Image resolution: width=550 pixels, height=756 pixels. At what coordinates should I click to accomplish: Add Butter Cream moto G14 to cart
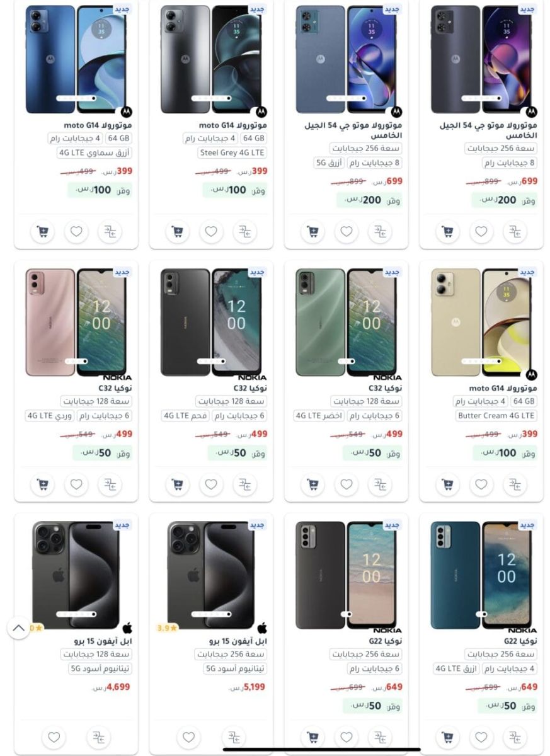(x=448, y=484)
